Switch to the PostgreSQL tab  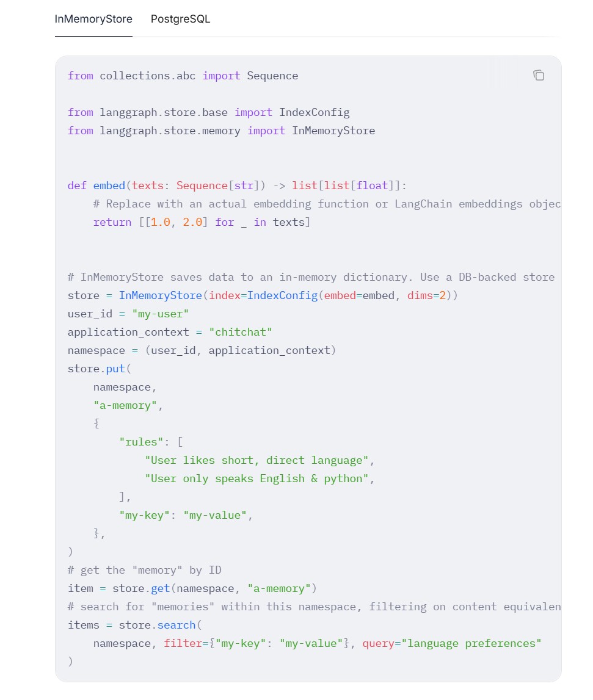point(180,19)
